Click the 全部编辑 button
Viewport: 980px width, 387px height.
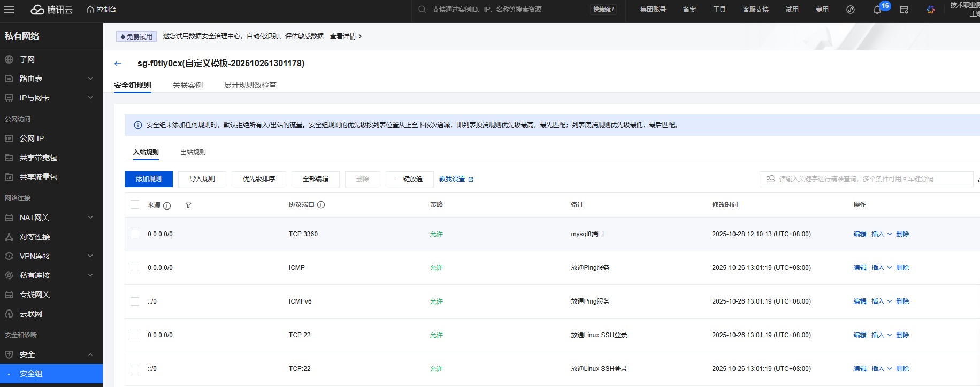[316, 179]
